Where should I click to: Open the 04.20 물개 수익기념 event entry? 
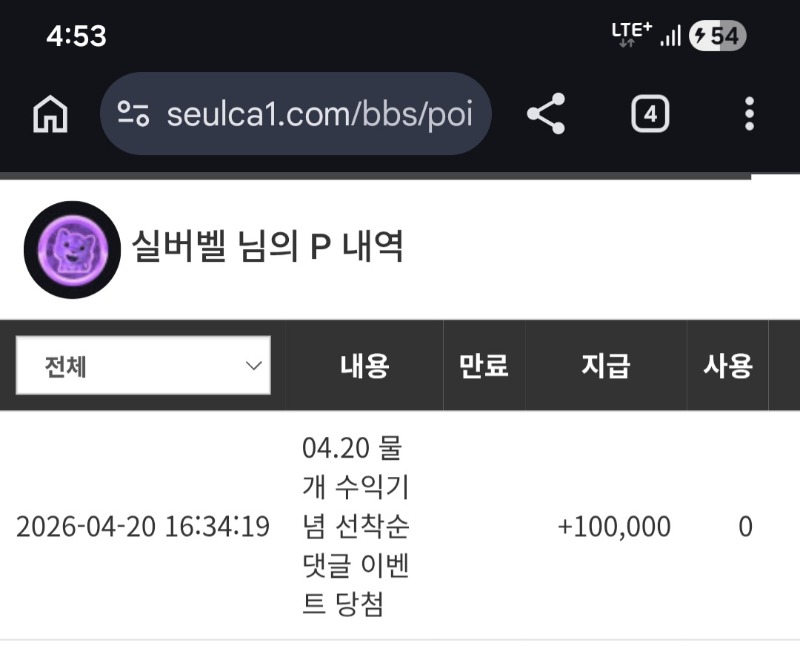click(x=356, y=526)
